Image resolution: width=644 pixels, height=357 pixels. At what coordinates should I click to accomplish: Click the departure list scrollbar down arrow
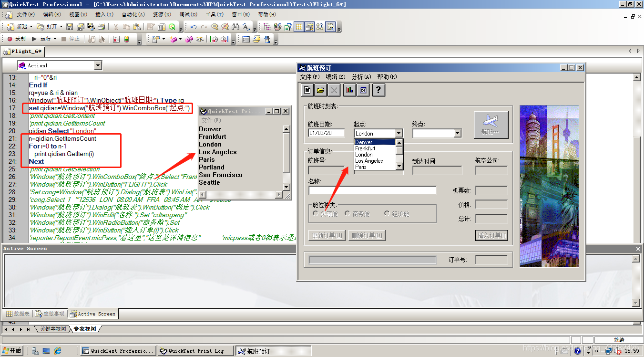tap(399, 167)
